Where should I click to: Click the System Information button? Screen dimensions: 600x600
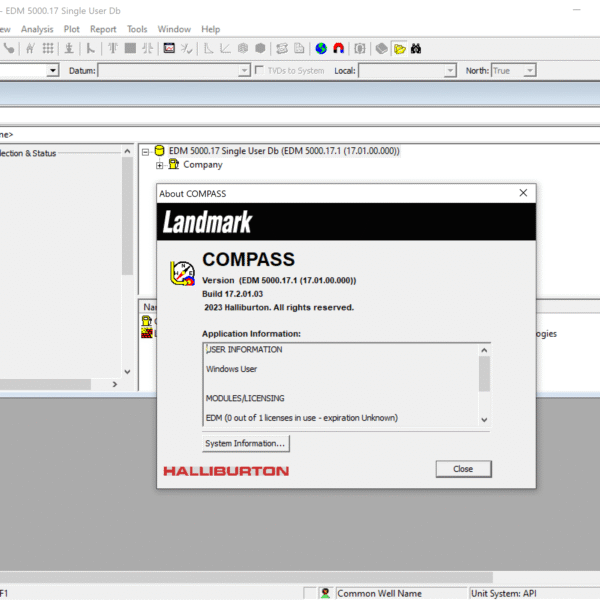[246, 443]
